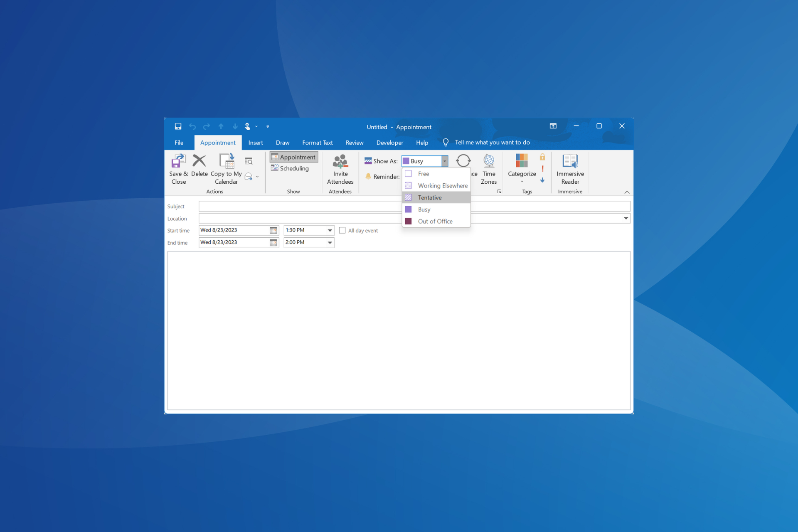798x532 pixels.
Task: Click the Subject input field
Action: (x=413, y=206)
